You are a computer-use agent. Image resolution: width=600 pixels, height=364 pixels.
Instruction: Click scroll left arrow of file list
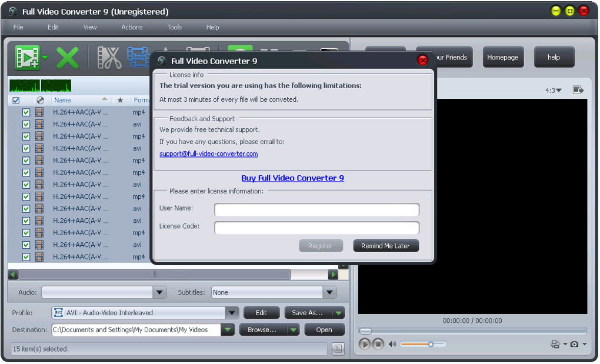[12, 274]
